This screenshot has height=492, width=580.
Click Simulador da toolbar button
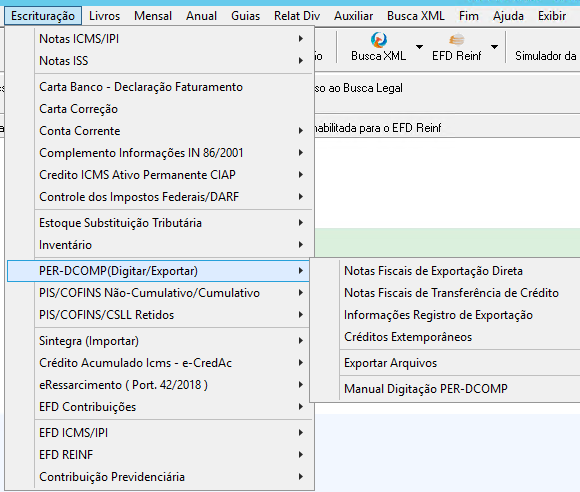545,56
